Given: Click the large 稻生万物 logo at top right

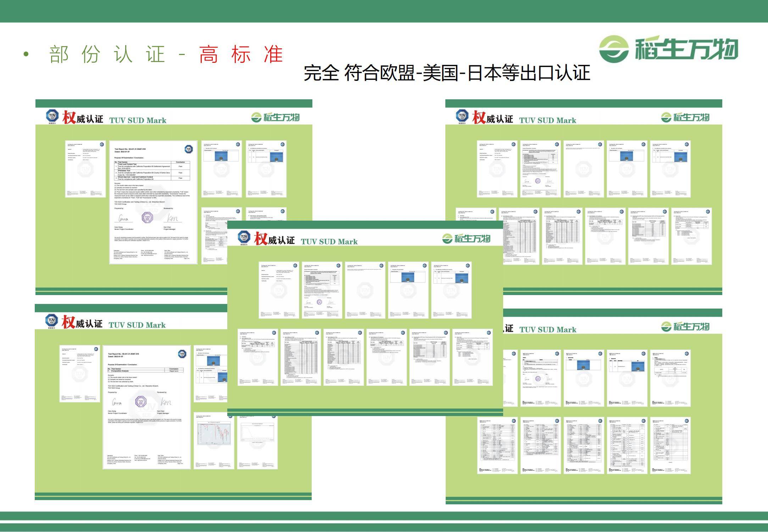Looking at the screenshot, I should click(x=668, y=49).
